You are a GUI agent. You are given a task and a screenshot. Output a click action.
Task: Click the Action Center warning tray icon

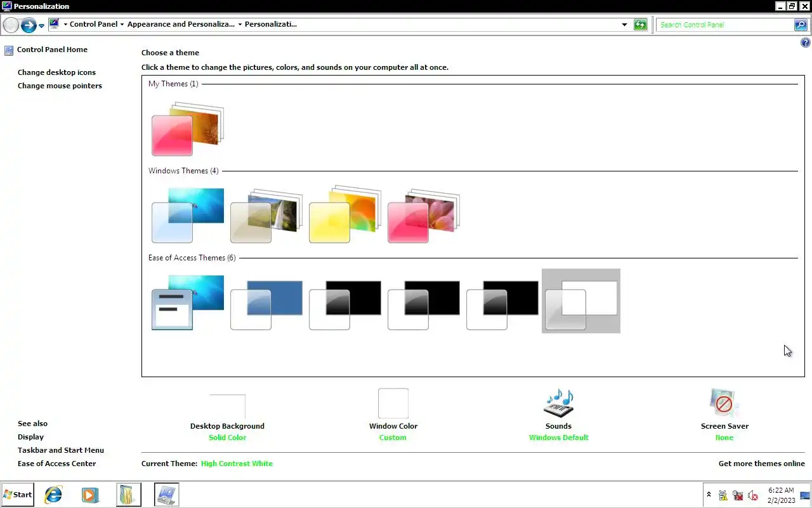pos(723,495)
